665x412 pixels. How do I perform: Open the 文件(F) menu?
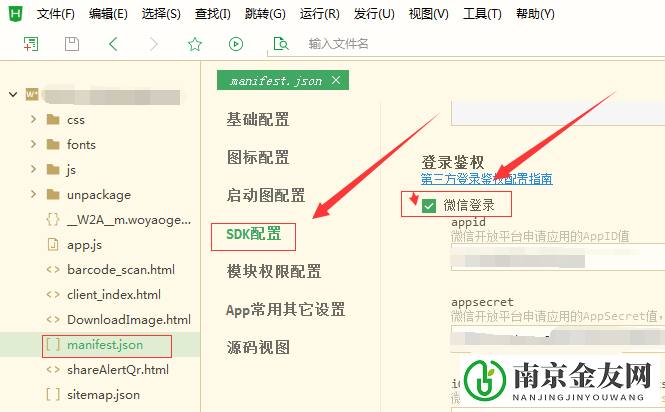point(56,14)
